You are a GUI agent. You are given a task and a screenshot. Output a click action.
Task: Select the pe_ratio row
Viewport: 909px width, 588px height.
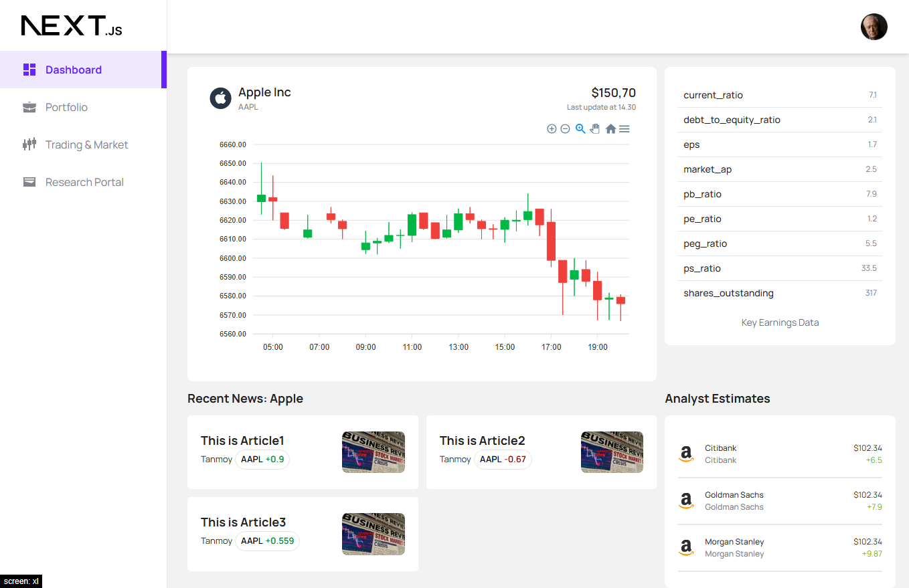tap(780, 219)
